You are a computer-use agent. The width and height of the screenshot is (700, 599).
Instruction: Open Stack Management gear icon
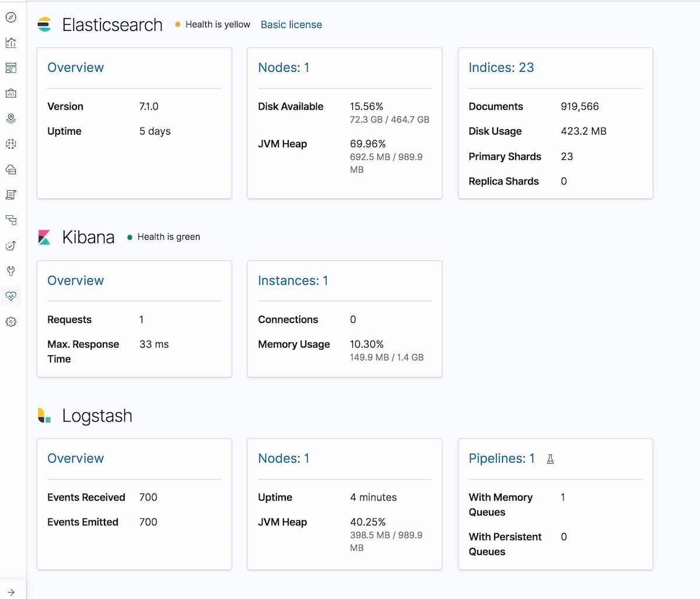click(10, 321)
